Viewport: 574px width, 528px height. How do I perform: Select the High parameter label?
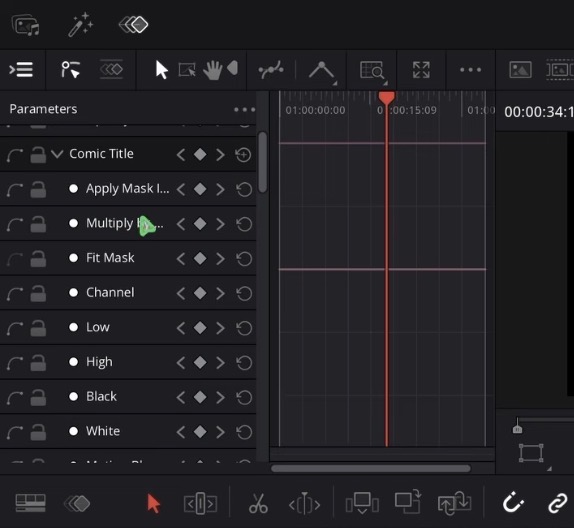[x=99, y=362]
